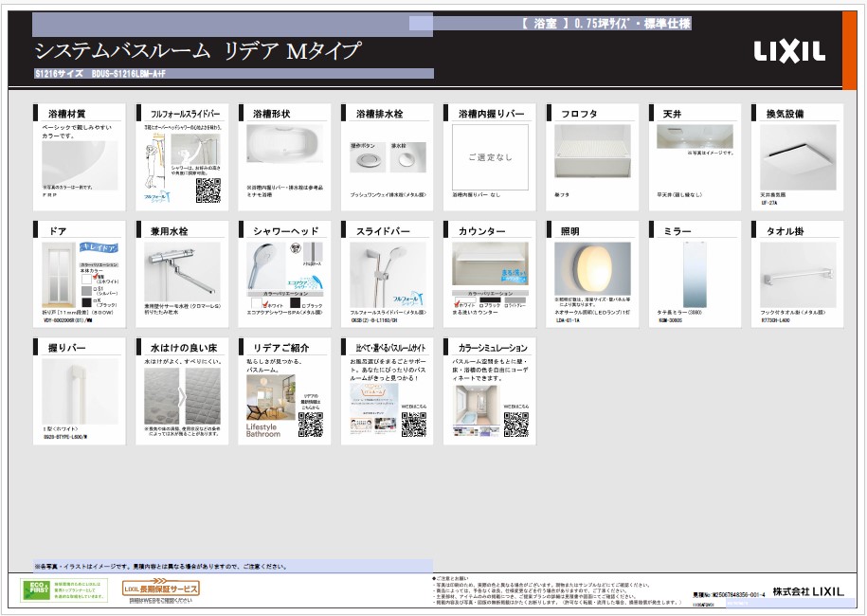Click the プッシュワンウェイ排水栓 caption text
The height and width of the screenshot is (616, 867).
pyautogui.click(x=388, y=194)
